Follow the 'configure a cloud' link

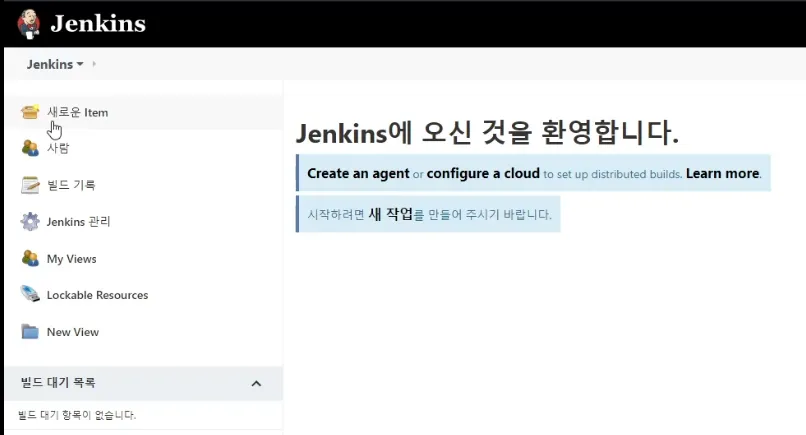(x=483, y=173)
